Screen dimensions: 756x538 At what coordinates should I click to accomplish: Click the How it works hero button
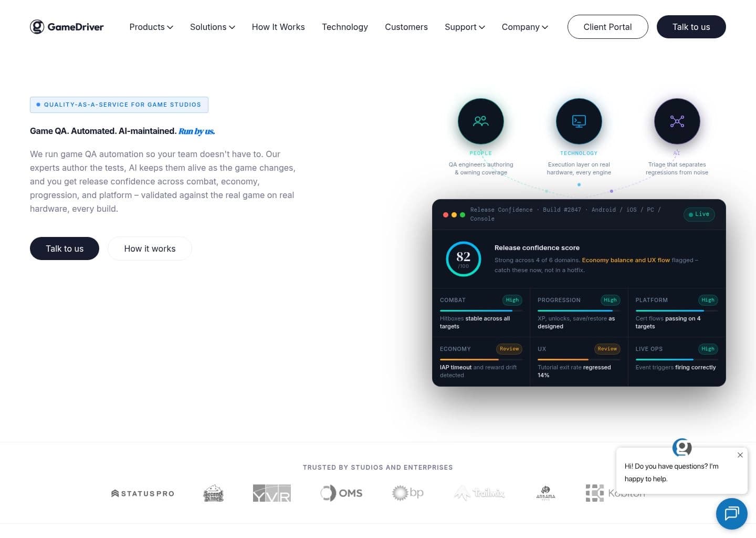tap(150, 249)
